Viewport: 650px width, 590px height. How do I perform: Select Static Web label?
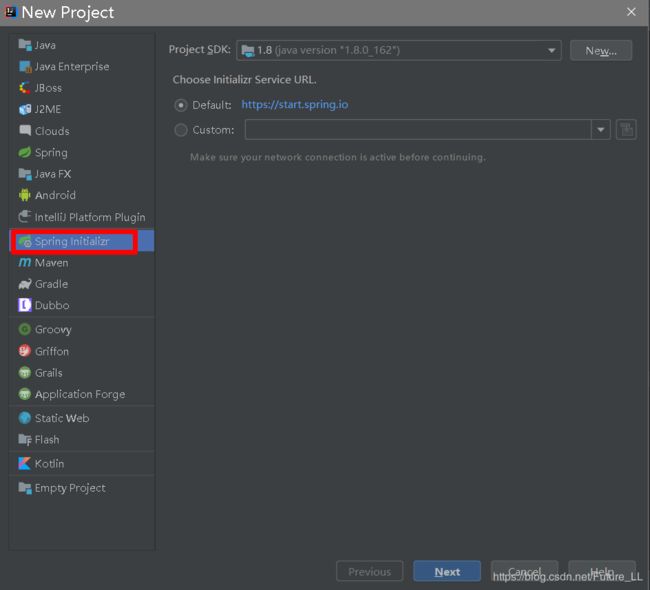click(x=62, y=418)
